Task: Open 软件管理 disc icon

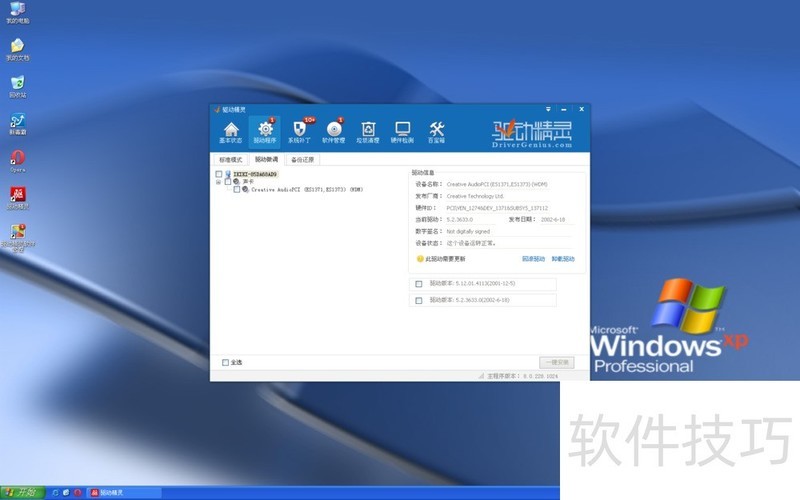Action: coord(334,131)
